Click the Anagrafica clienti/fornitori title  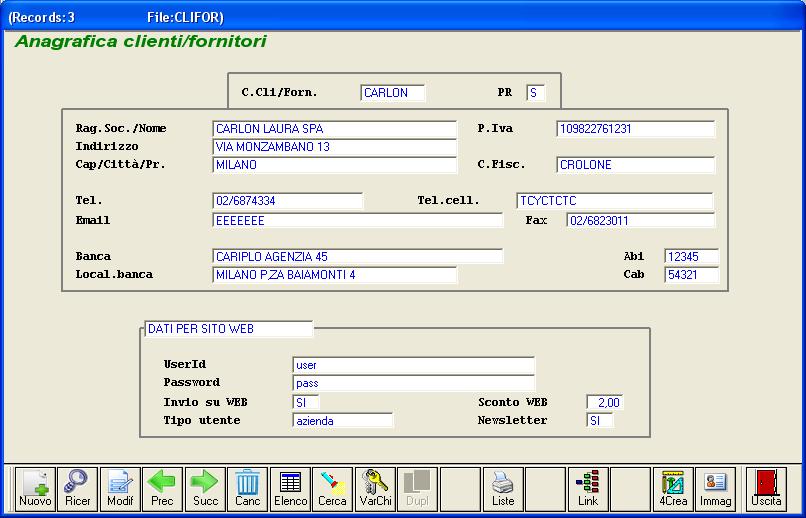click(141, 41)
